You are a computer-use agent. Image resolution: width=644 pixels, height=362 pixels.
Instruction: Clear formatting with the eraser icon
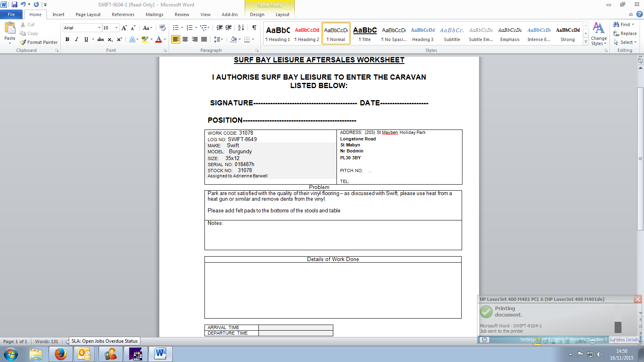coord(163,28)
